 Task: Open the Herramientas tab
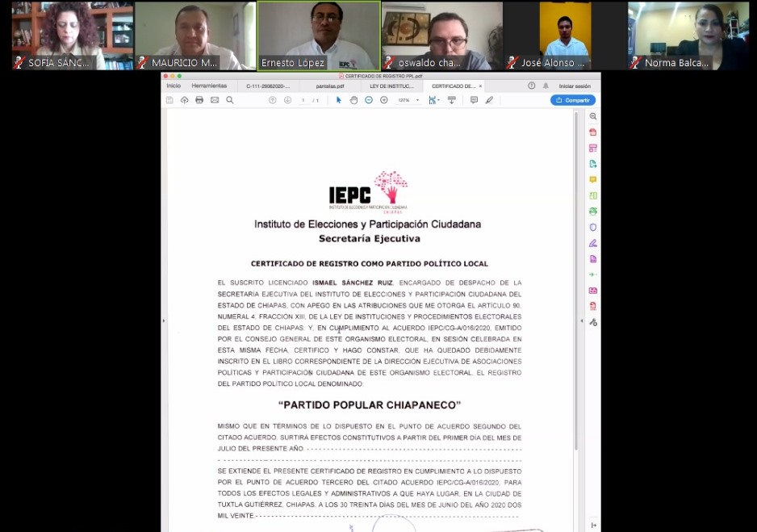[209, 86]
